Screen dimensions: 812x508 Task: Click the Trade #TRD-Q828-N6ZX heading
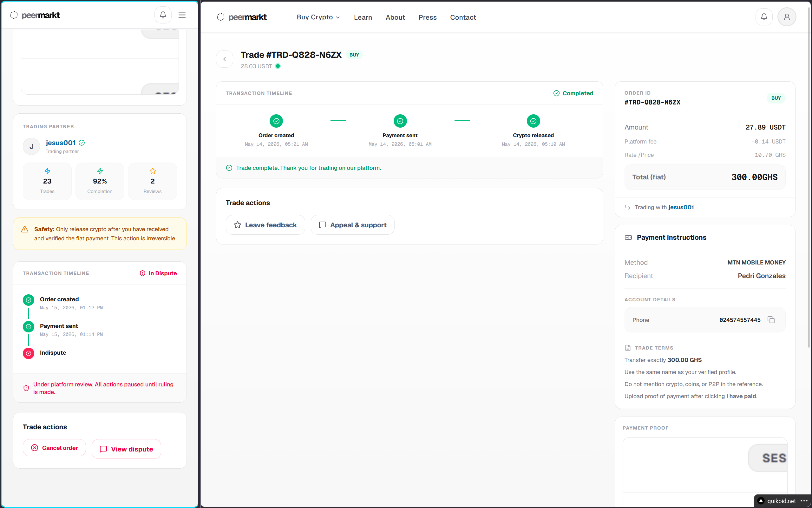[x=291, y=55]
